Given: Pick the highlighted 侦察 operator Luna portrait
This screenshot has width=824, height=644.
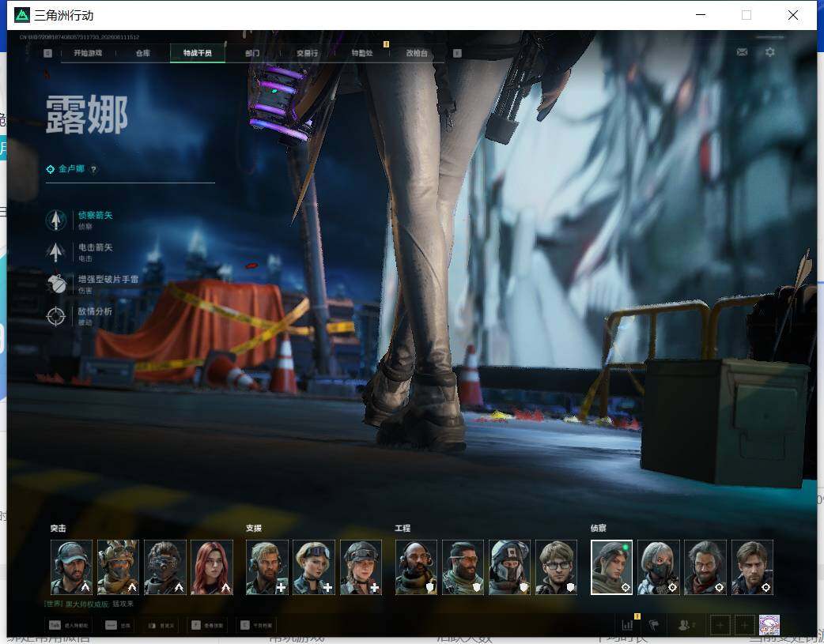Looking at the screenshot, I should (612, 567).
